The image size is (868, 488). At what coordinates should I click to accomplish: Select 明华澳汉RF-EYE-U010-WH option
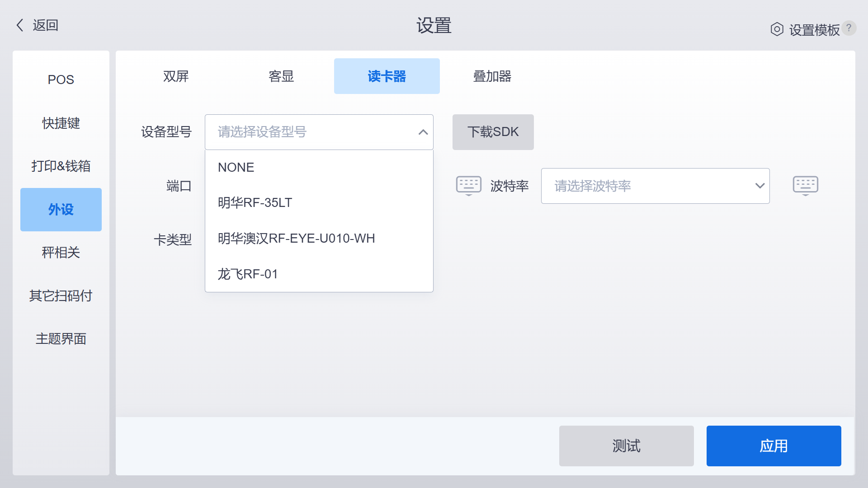(x=296, y=238)
